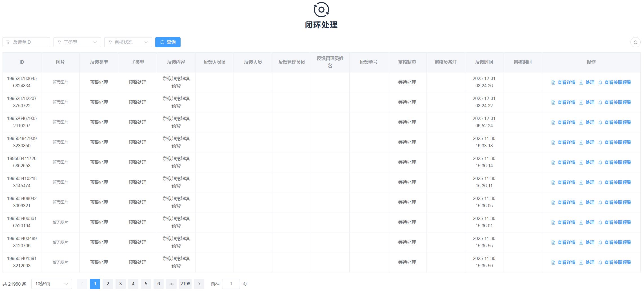Click the closed-loop processing logo icon
The height and width of the screenshot is (291, 644).
pos(321,10)
